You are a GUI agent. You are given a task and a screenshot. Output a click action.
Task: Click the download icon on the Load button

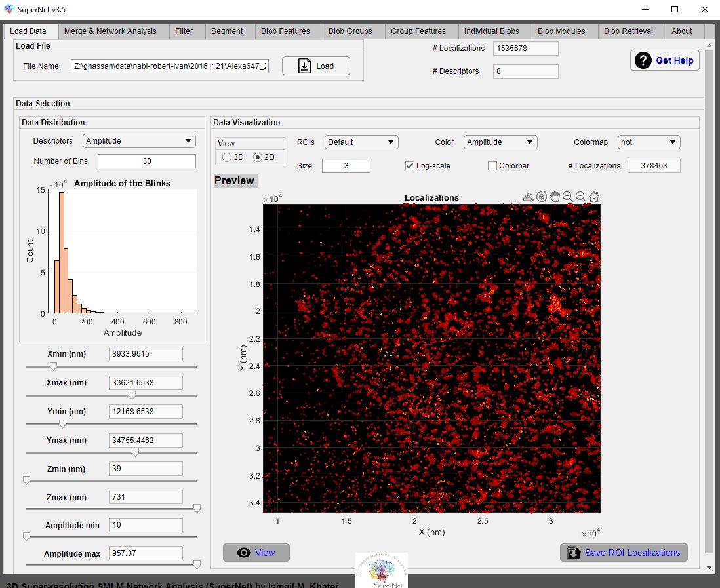coord(304,66)
